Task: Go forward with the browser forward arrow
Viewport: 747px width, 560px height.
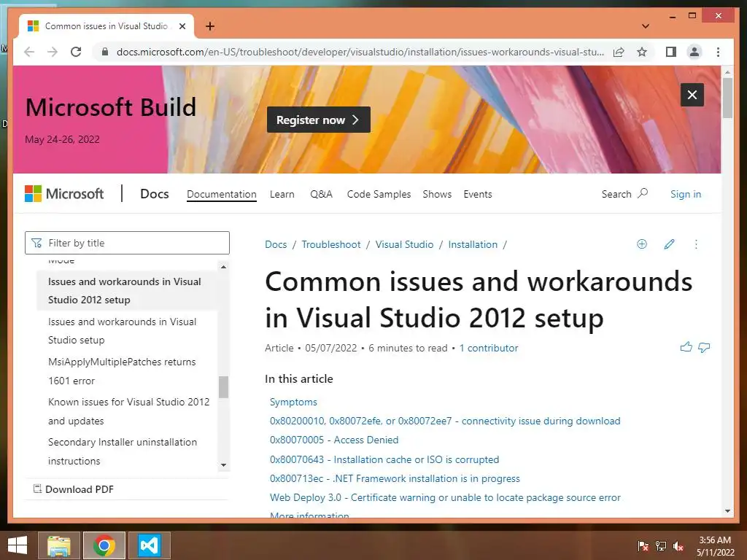Action: pyautogui.click(x=53, y=52)
